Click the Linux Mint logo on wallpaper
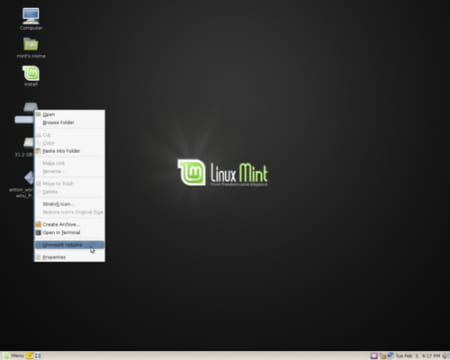Screen dimensions: 450x360 tap(223, 173)
